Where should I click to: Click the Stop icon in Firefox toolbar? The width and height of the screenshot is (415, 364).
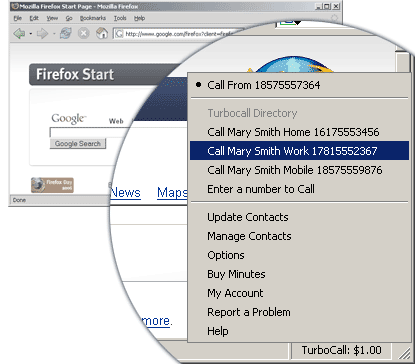(84, 33)
